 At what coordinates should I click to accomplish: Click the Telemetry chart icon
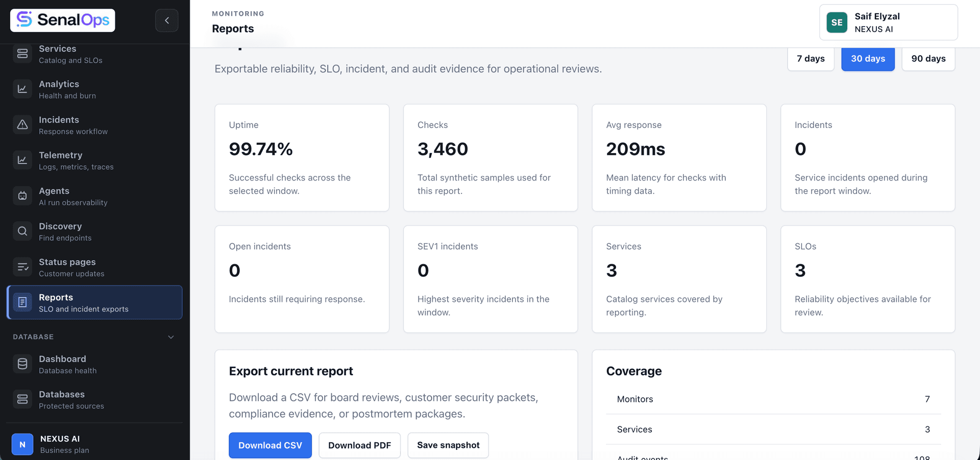point(22,160)
